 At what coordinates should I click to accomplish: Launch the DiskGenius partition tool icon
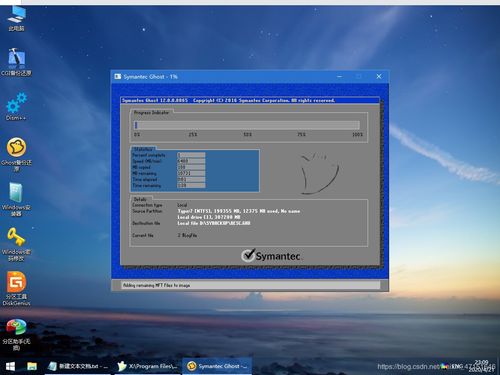(16, 289)
